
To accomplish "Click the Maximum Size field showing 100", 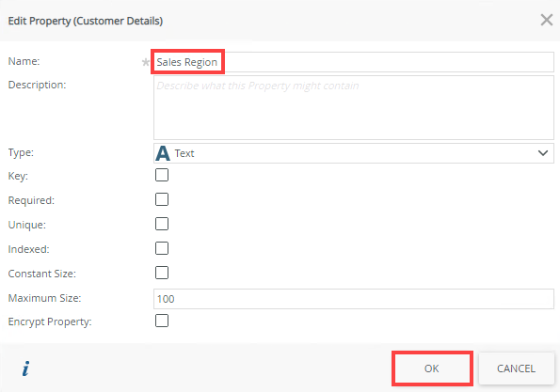I will click(x=354, y=299).
